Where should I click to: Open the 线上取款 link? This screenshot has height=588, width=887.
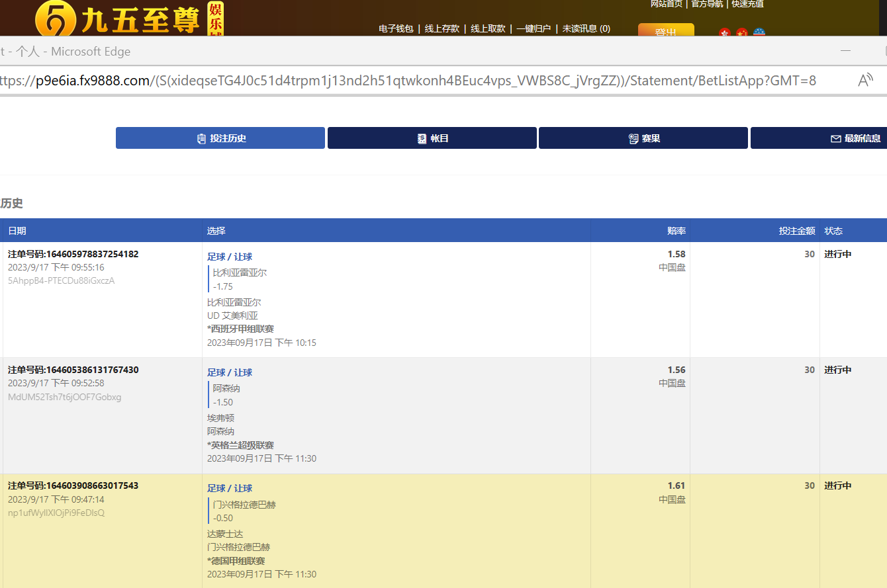(x=488, y=28)
